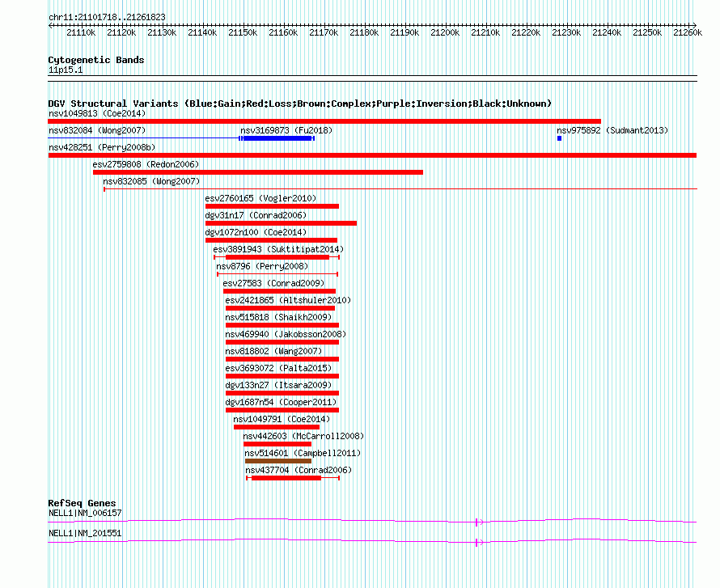Image resolution: width=720 pixels, height=588 pixels.
Task: Open NELL1|NM_006157 gene label
Action: (85, 513)
